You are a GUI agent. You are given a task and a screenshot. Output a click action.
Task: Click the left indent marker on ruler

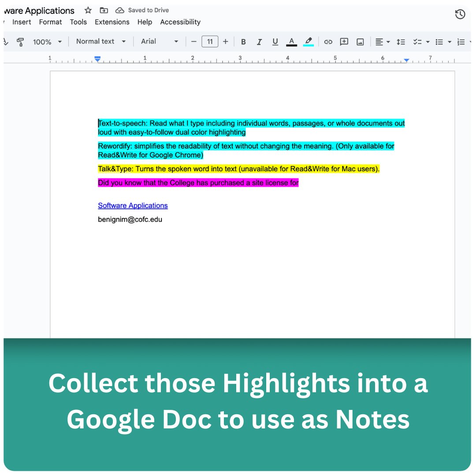point(97,59)
